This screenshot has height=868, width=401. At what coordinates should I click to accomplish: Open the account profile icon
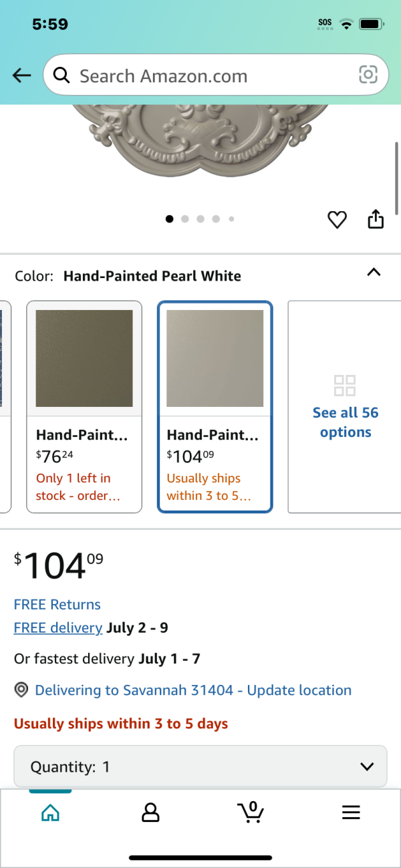(150, 812)
